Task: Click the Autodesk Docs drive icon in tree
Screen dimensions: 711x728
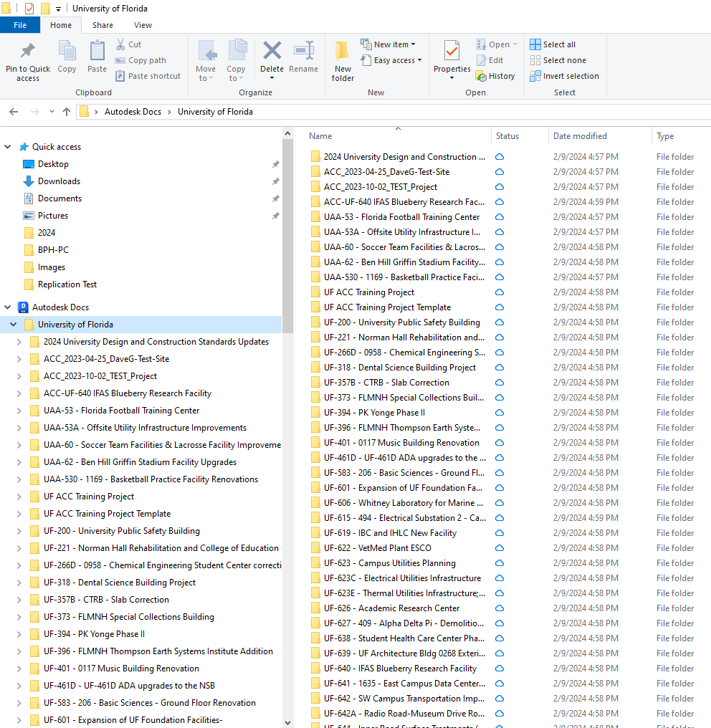Action: coord(23,307)
